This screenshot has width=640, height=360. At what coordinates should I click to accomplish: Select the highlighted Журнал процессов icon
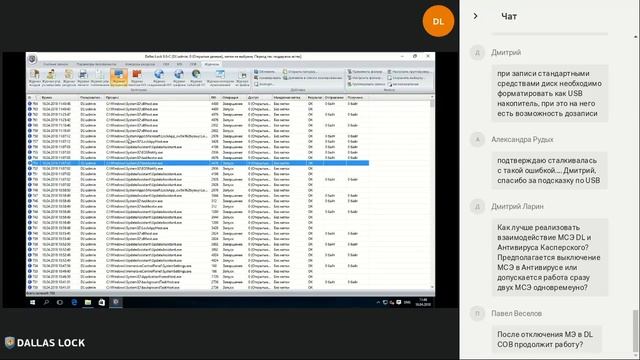(x=119, y=78)
